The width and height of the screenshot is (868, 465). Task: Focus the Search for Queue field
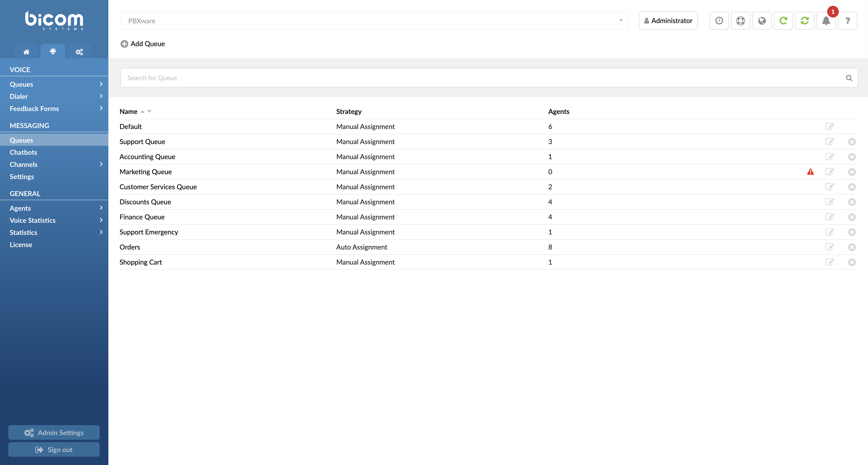(x=489, y=78)
